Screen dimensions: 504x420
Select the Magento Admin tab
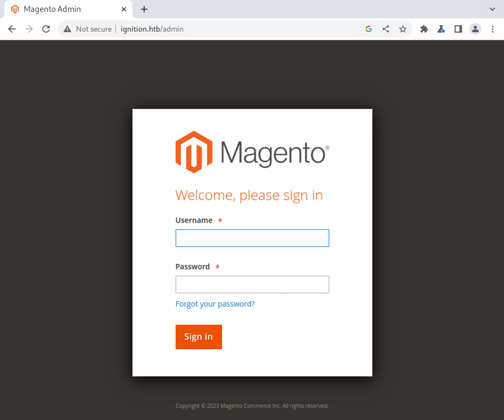68,9
